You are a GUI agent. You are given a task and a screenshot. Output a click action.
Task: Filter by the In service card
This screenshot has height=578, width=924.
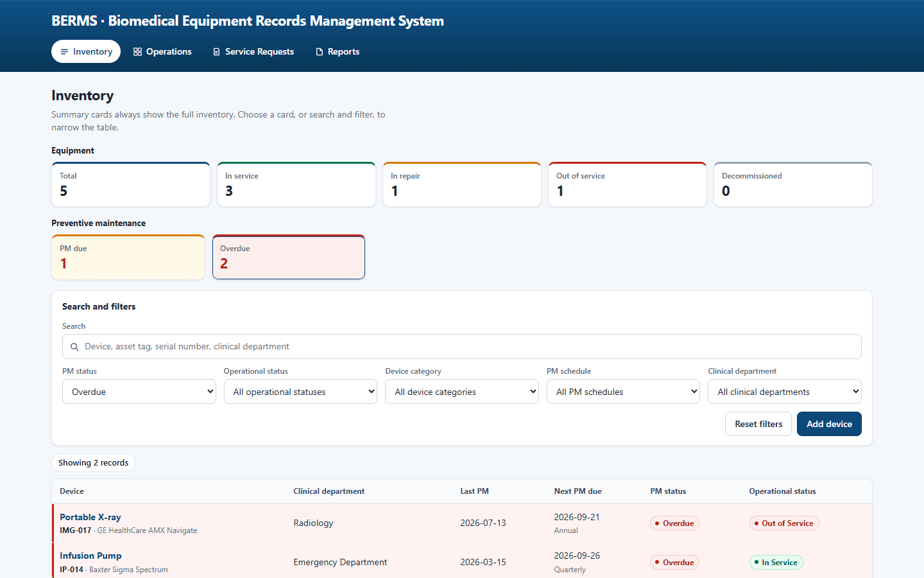296,184
